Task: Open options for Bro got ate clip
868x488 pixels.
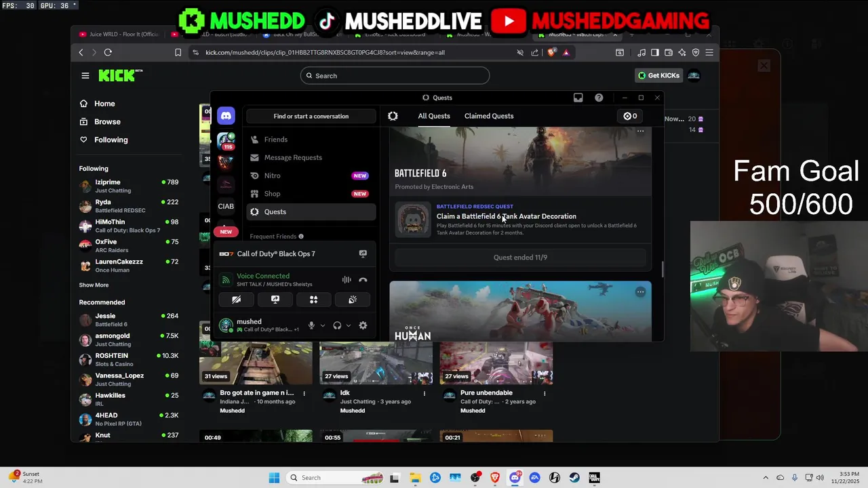Action: (x=304, y=393)
